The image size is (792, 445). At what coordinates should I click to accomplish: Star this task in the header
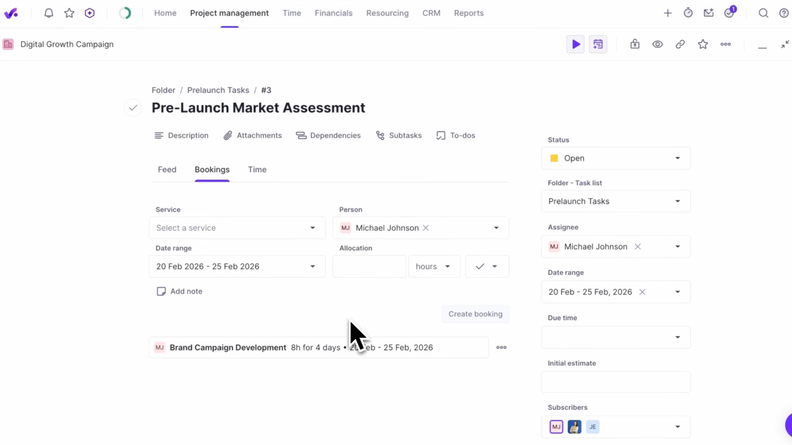pos(703,44)
